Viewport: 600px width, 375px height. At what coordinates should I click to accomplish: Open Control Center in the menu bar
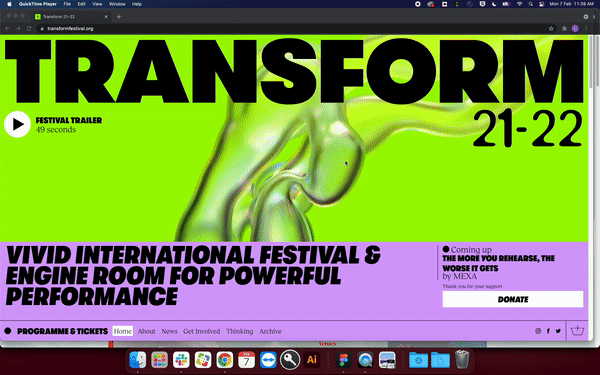click(541, 4)
